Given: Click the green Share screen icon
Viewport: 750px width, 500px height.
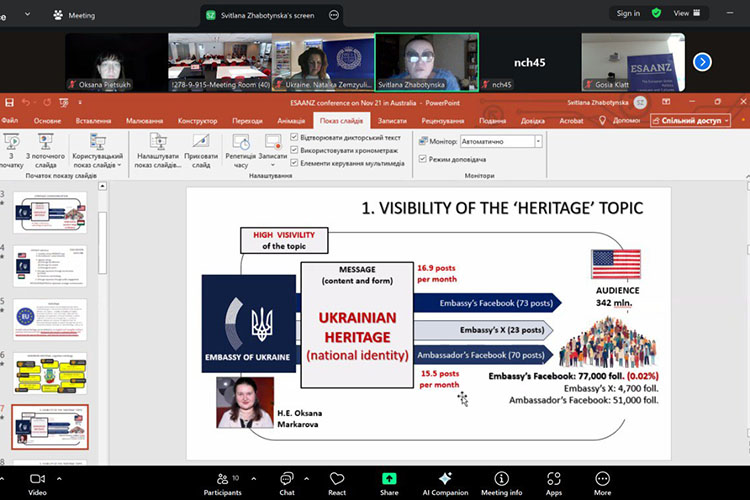Looking at the screenshot, I should click(x=389, y=479).
